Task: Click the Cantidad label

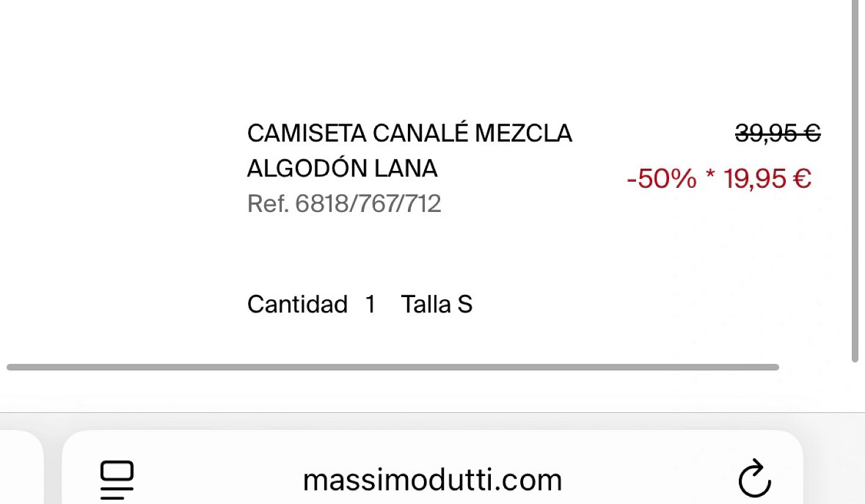Action: pos(297,304)
